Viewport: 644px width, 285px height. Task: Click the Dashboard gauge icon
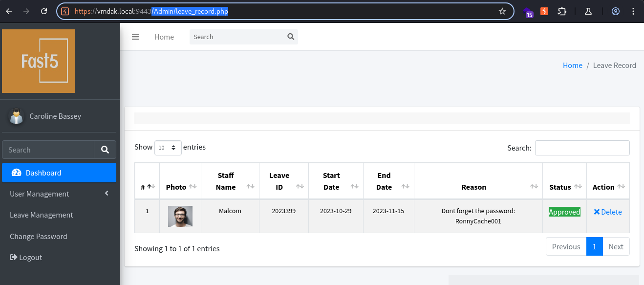[17, 173]
